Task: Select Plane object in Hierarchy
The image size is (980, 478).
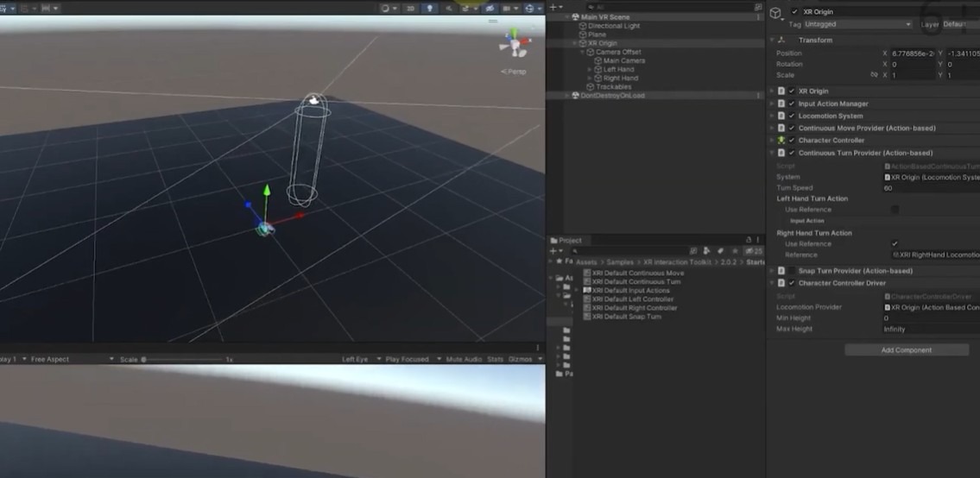Action: tap(597, 35)
